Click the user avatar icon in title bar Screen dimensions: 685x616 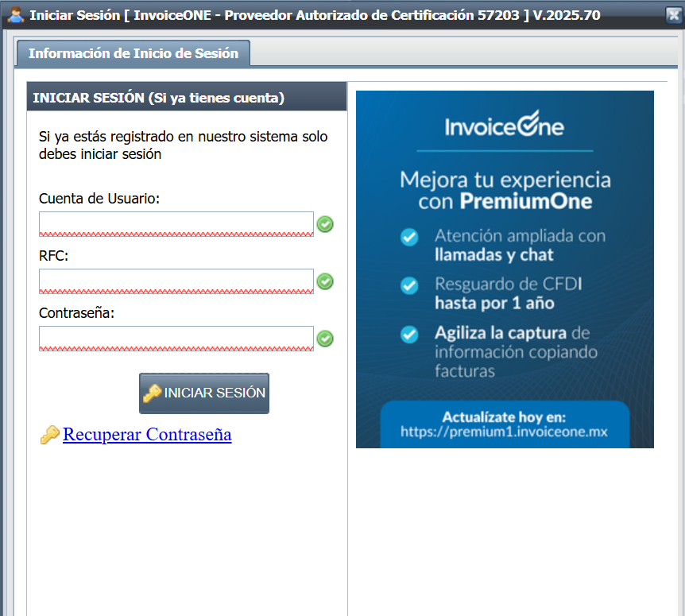15,15
